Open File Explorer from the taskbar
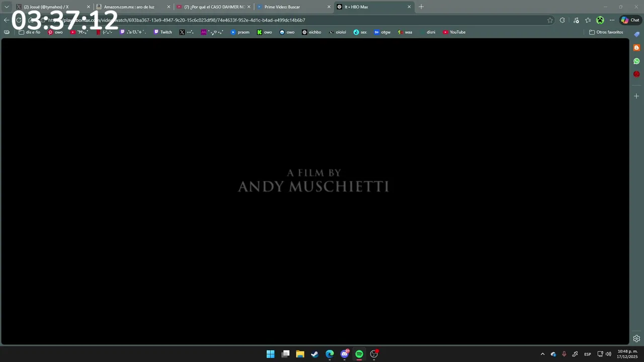The height and width of the screenshot is (362, 644). click(x=300, y=354)
